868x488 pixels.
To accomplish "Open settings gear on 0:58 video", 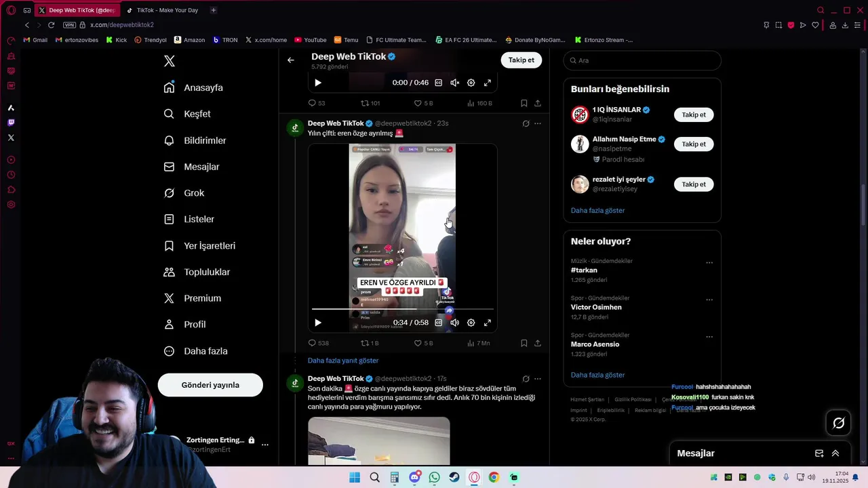I will (471, 323).
